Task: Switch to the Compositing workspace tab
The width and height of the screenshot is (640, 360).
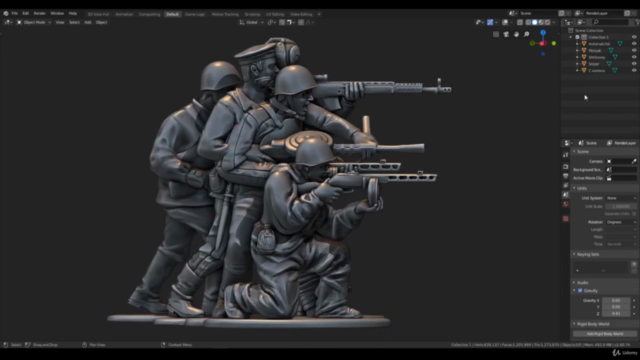Action: tap(149, 14)
